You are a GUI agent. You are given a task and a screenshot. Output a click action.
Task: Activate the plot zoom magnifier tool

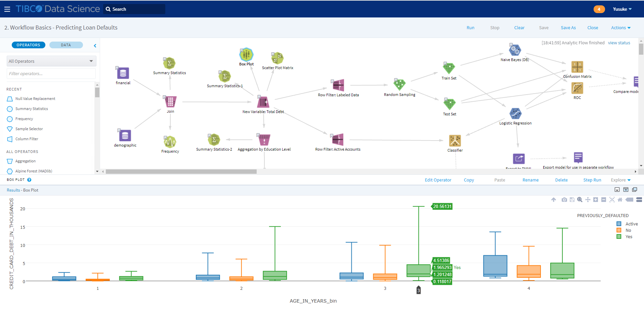tap(579, 200)
